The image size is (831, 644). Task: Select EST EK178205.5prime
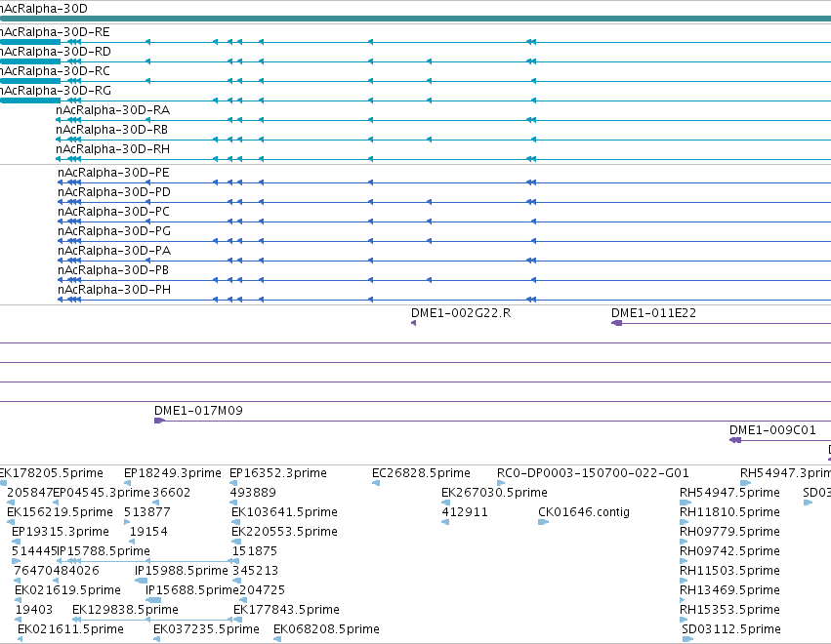(52, 473)
